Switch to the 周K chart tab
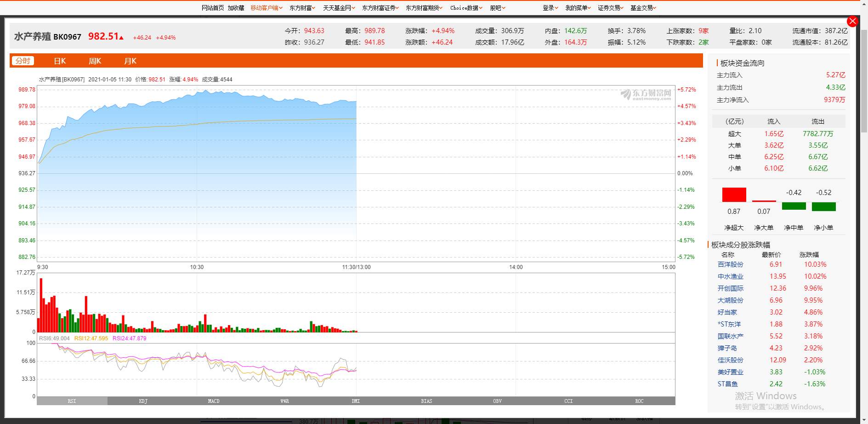868x424 pixels. point(95,61)
